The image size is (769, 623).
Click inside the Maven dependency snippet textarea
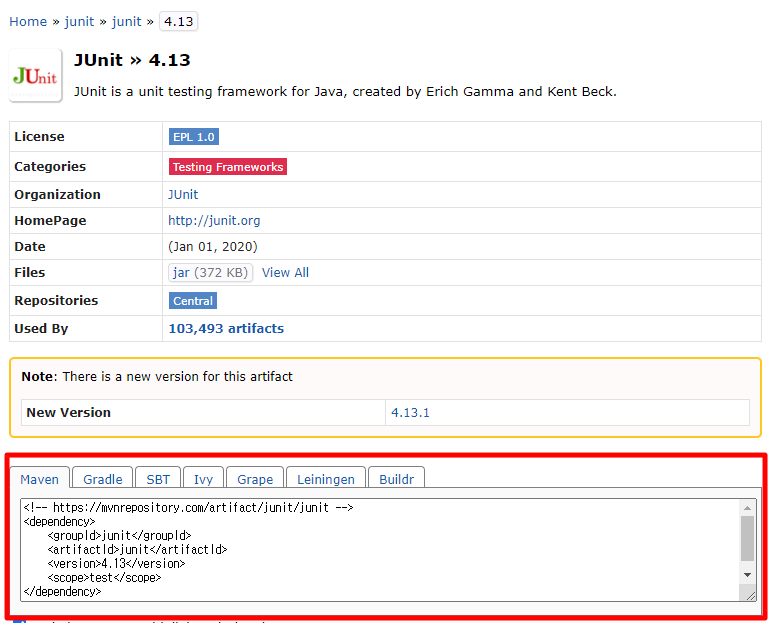[381, 550]
